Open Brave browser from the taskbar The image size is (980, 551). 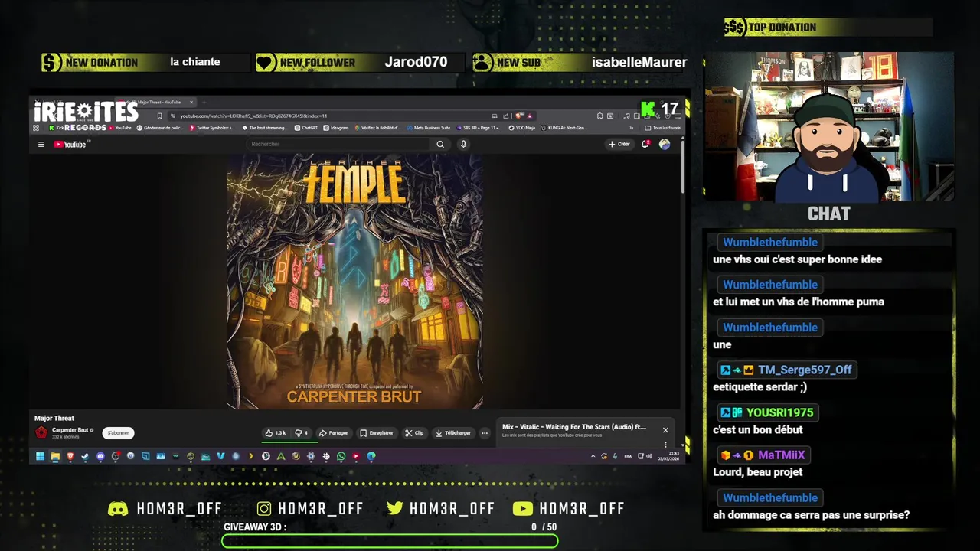click(70, 456)
